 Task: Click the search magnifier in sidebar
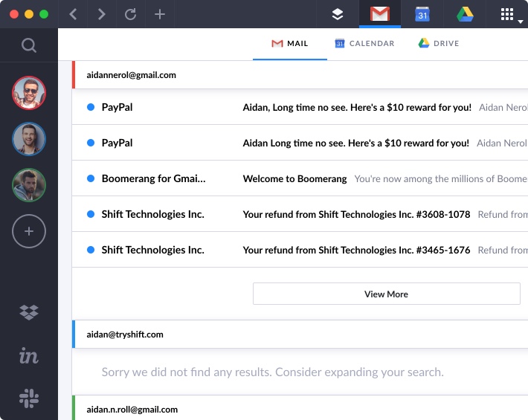click(29, 45)
